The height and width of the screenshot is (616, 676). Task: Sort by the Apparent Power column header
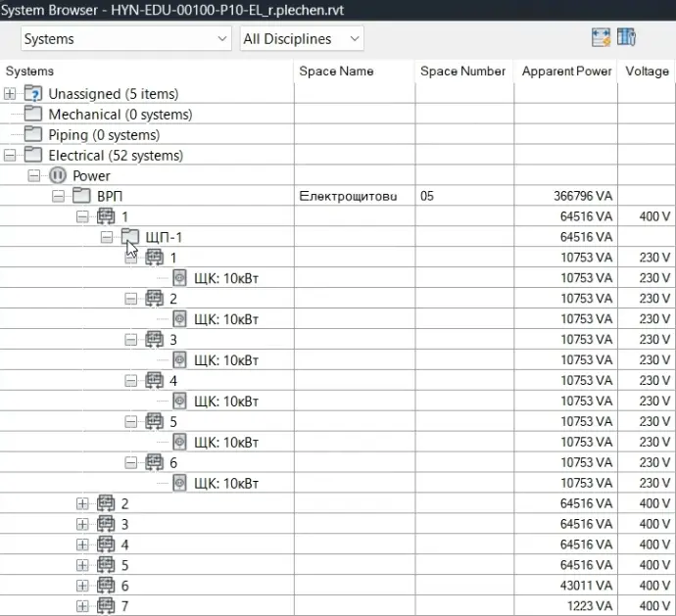tap(566, 71)
